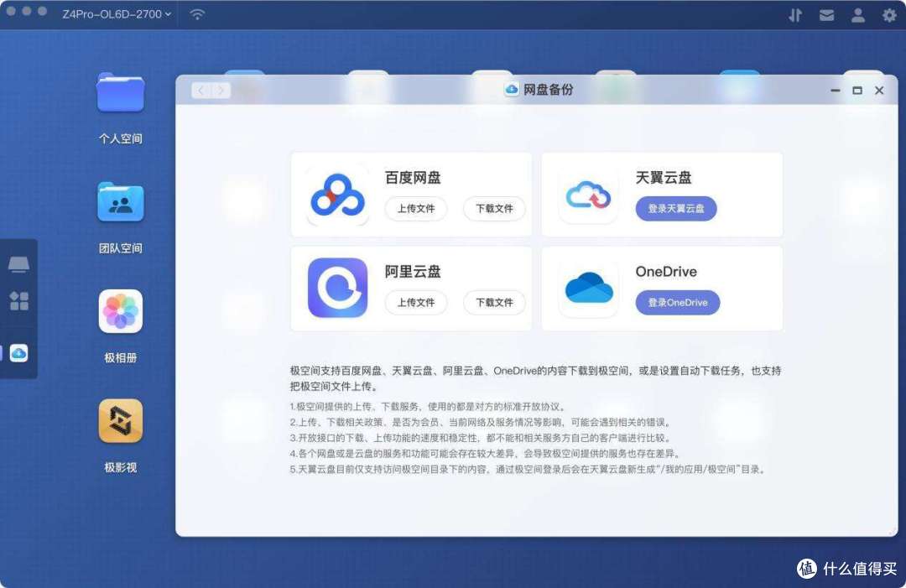Click the 登录天翼云盘 login button
This screenshot has width=906, height=588.
pos(676,209)
